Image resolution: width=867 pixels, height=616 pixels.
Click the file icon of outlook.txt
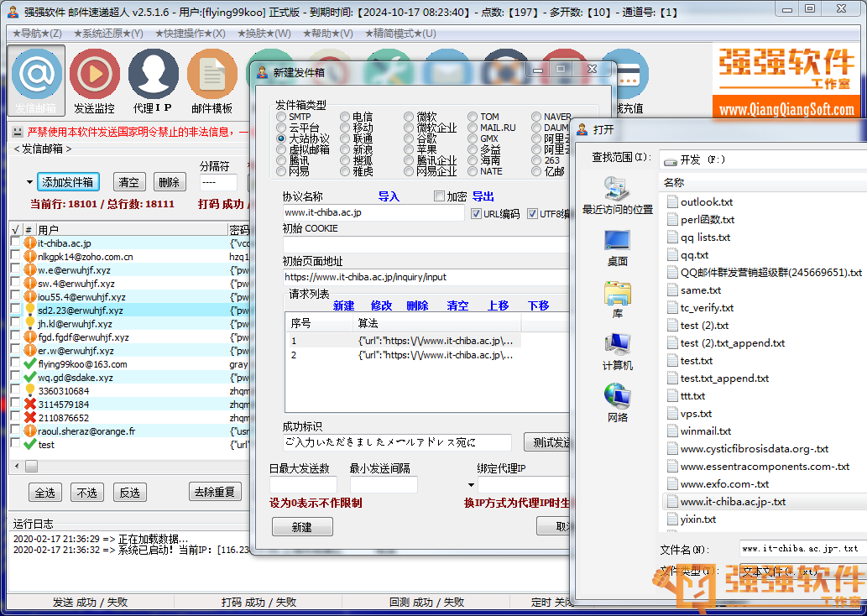(671, 201)
